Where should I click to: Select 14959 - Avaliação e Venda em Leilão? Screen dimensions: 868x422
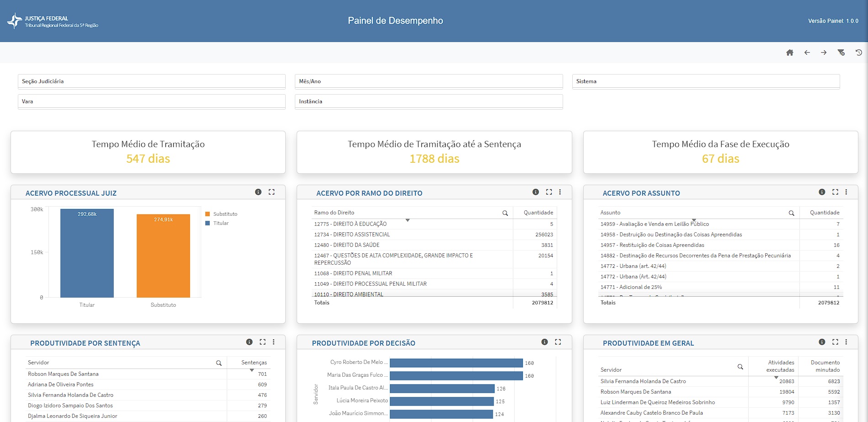(x=720, y=224)
